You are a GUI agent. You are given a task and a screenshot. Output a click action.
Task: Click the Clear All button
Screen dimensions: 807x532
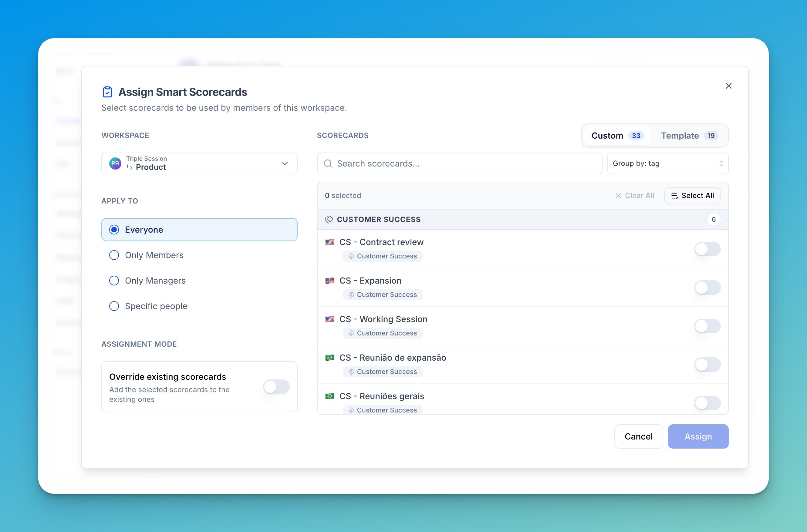[635, 196]
